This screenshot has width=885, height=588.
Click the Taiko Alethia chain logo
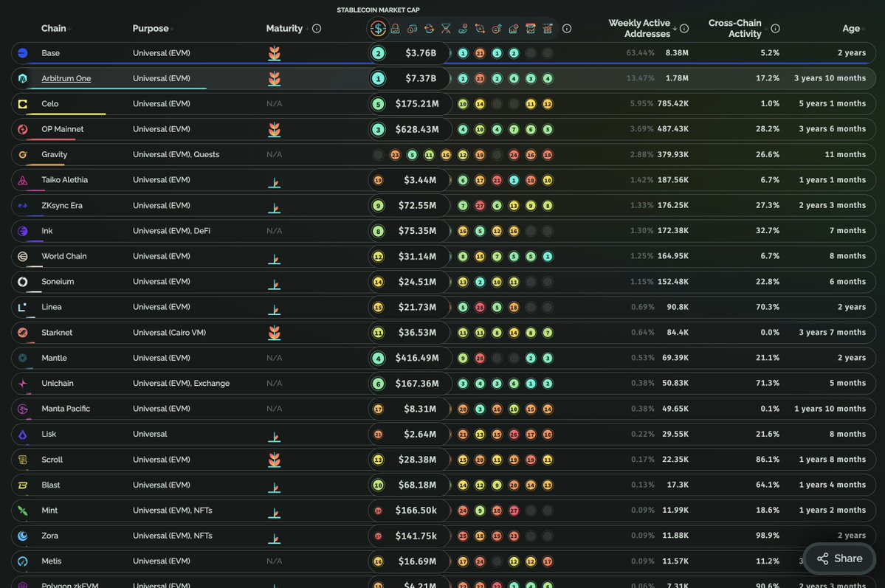click(x=23, y=180)
